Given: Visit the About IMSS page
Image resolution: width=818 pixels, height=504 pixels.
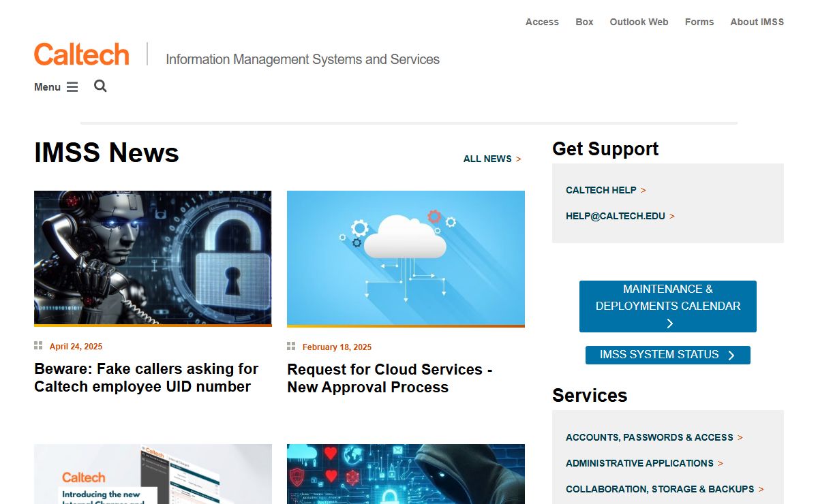Looking at the screenshot, I should point(757,22).
